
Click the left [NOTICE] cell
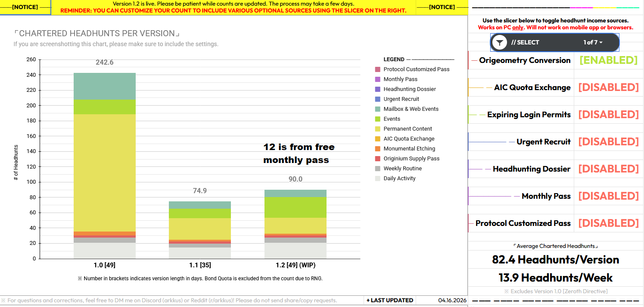click(25, 7)
